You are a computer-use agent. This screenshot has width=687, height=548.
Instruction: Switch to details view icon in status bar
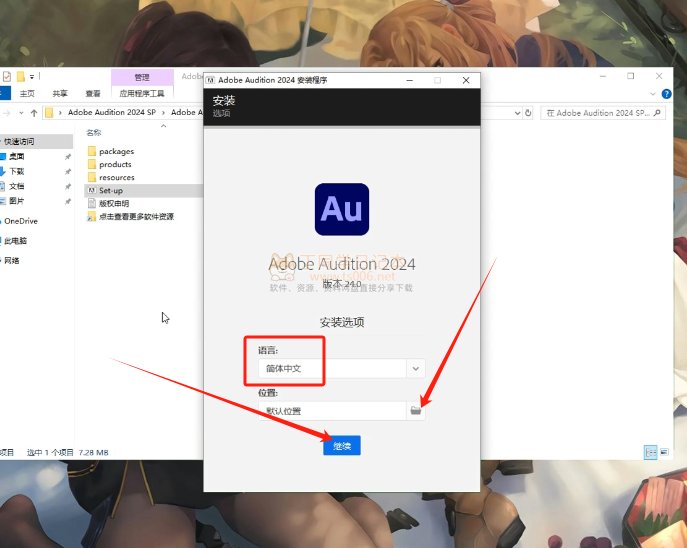651,453
